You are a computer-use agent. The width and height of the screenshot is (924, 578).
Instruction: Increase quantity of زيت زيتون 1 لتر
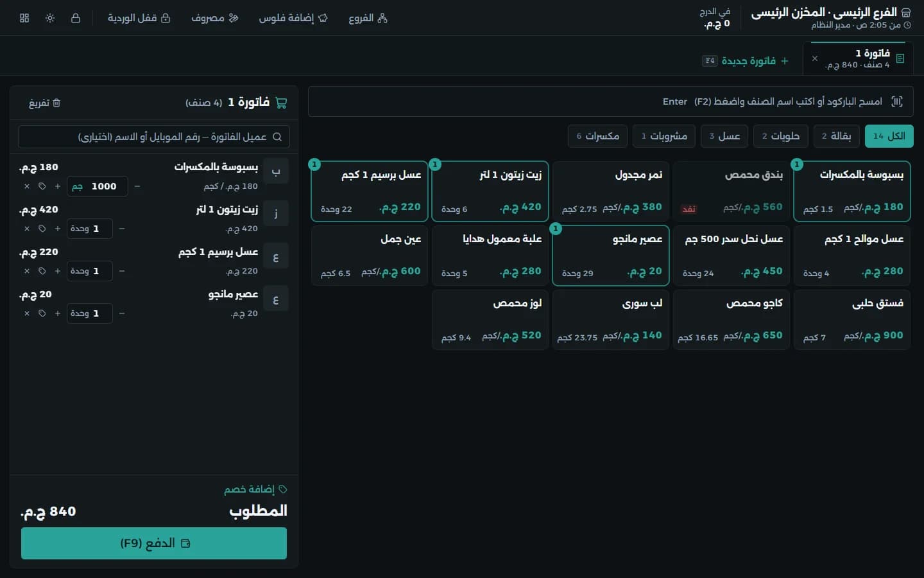tap(58, 229)
